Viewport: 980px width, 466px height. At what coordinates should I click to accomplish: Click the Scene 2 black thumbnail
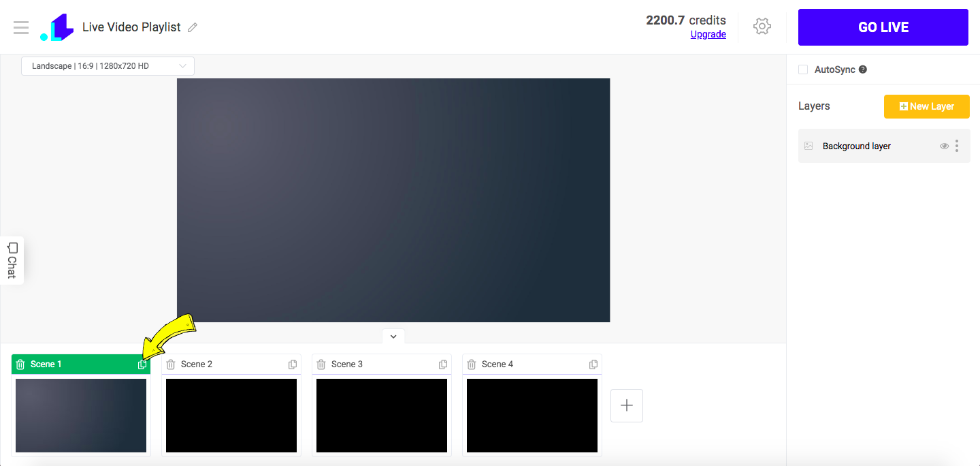tap(231, 416)
